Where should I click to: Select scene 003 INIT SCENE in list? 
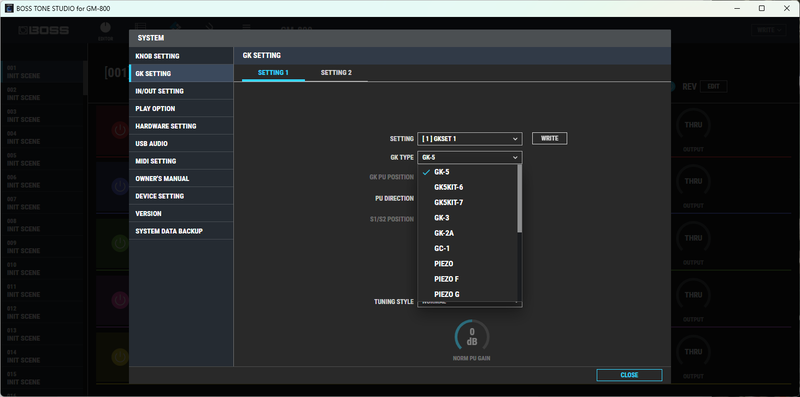pos(42,116)
